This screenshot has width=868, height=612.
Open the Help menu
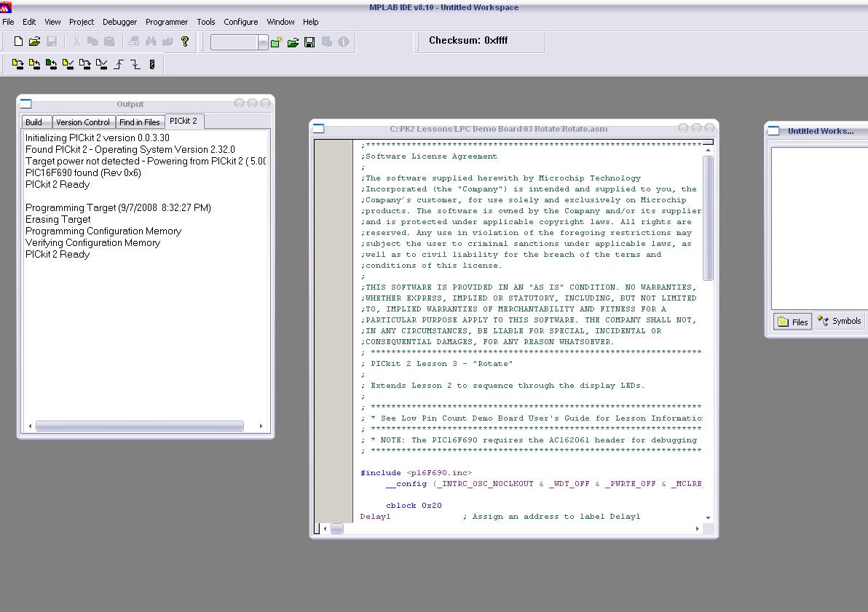[310, 22]
